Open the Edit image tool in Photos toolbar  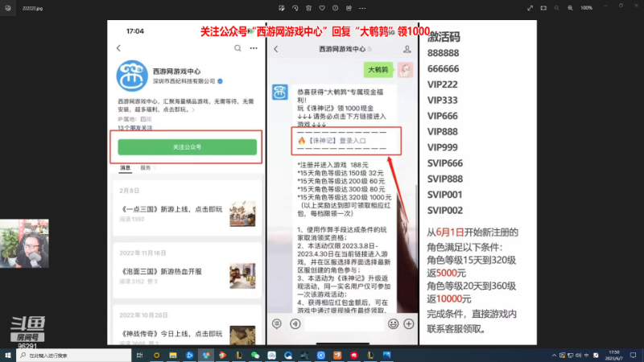click(x=281, y=8)
